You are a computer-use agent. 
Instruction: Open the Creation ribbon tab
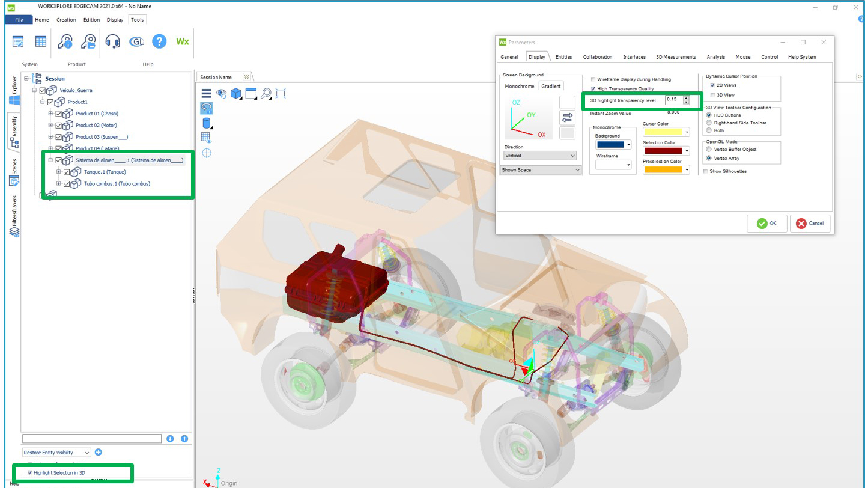(66, 20)
